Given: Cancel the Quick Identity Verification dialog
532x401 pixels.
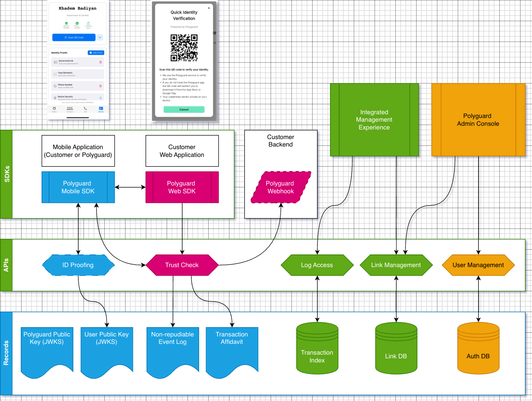Looking at the screenshot, I should (184, 109).
